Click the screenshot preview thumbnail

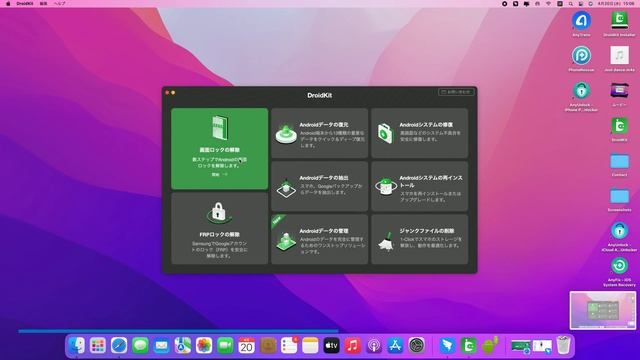pos(602,310)
